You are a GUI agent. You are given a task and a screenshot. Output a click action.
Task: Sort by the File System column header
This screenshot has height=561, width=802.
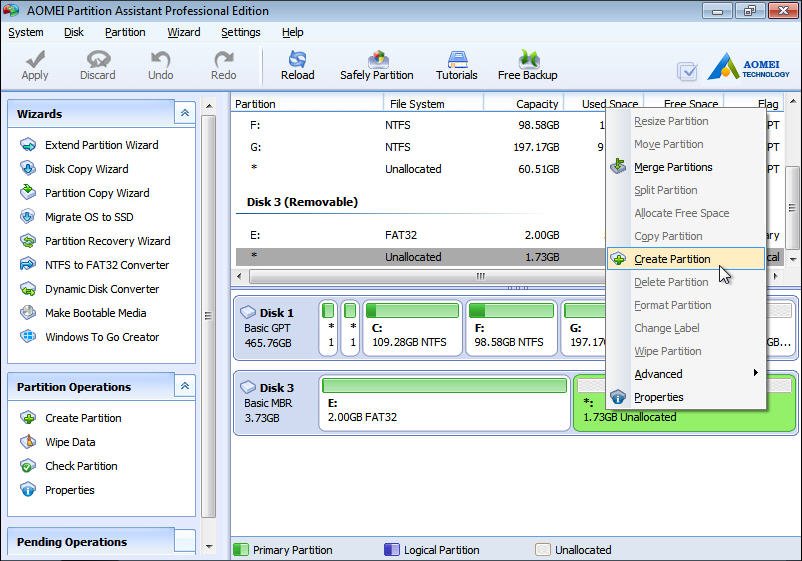click(433, 104)
